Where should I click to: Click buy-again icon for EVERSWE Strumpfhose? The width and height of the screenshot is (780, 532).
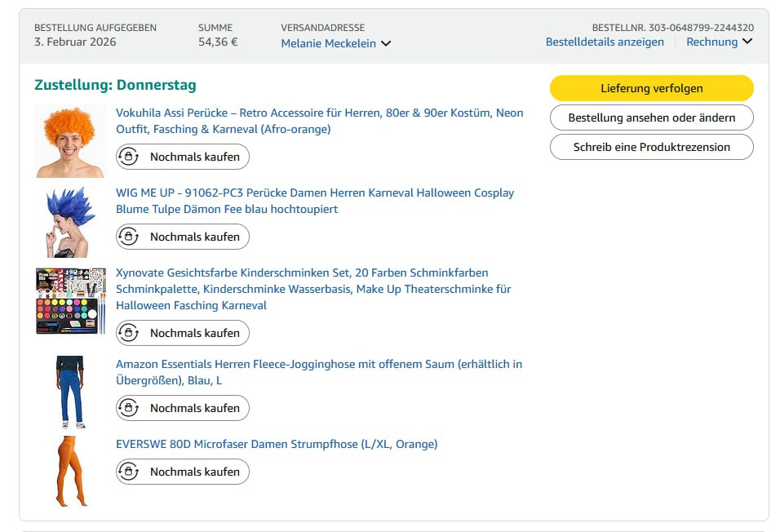(129, 472)
